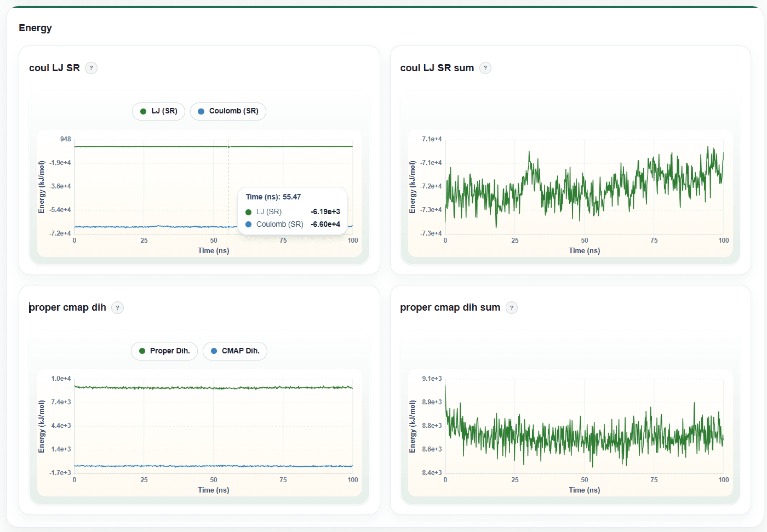Click the Energy (kJ/mol) axis title of proper cmap dih sum chart

click(x=413, y=426)
